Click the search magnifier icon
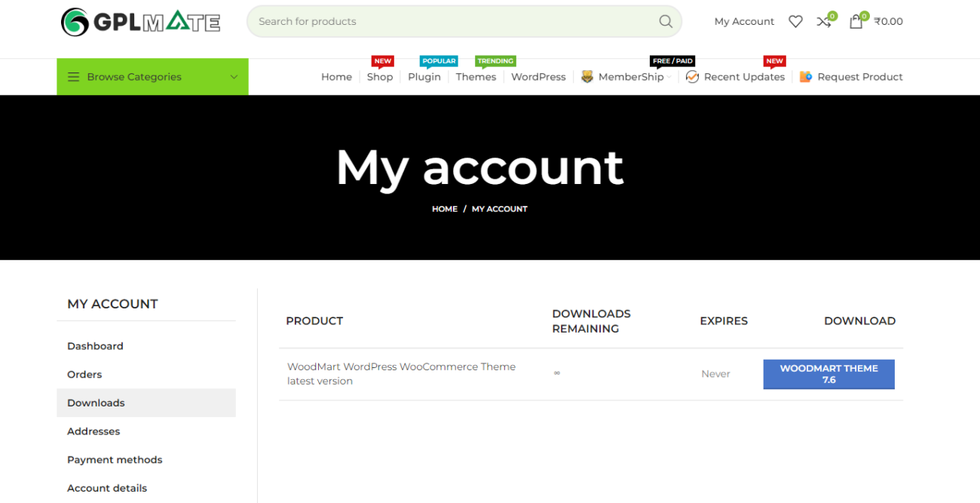The image size is (980, 503). (x=666, y=21)
